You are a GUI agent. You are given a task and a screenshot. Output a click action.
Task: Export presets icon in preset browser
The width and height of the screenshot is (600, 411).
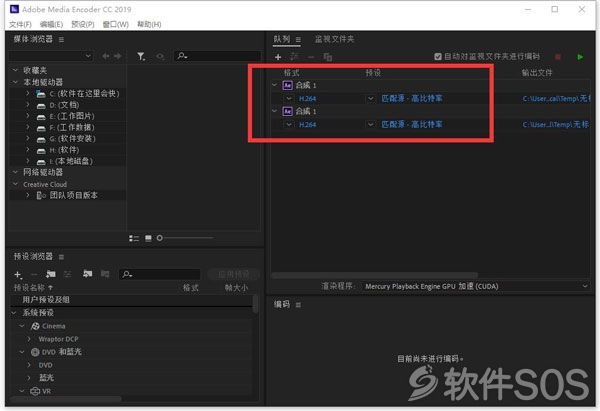(105, 274)
